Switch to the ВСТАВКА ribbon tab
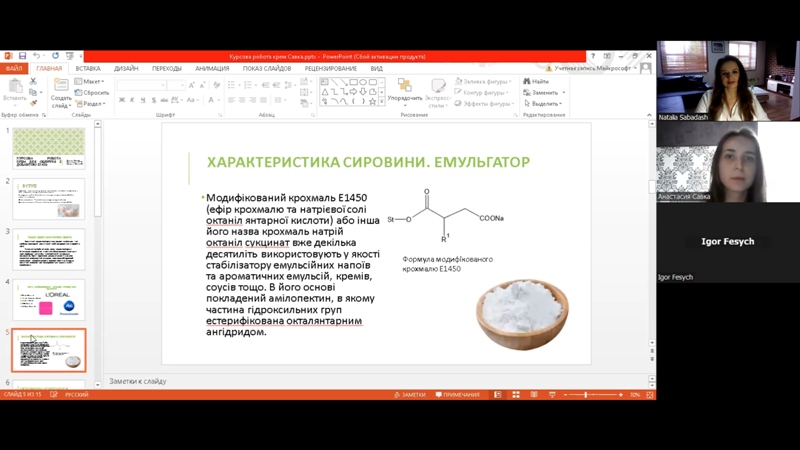This screenshot has width=800, height=450. (88, 69)
